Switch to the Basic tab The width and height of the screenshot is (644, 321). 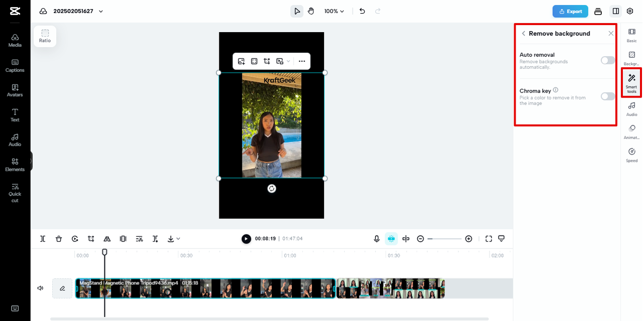click(631, 35)
